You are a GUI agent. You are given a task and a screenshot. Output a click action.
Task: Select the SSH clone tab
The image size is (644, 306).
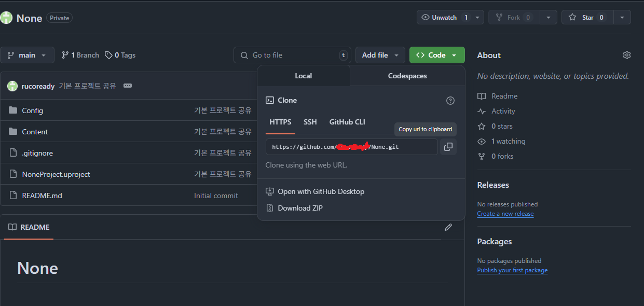310,122
